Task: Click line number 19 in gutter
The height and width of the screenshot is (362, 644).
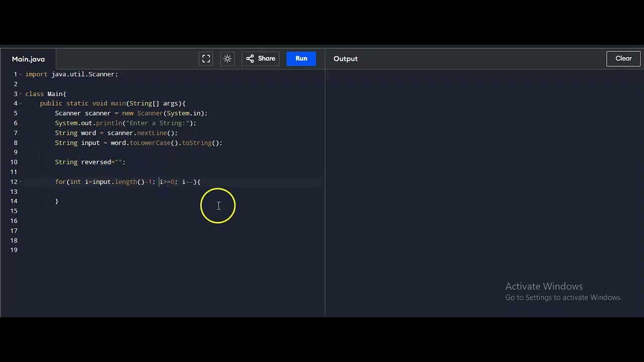Action: pos(14,250)
